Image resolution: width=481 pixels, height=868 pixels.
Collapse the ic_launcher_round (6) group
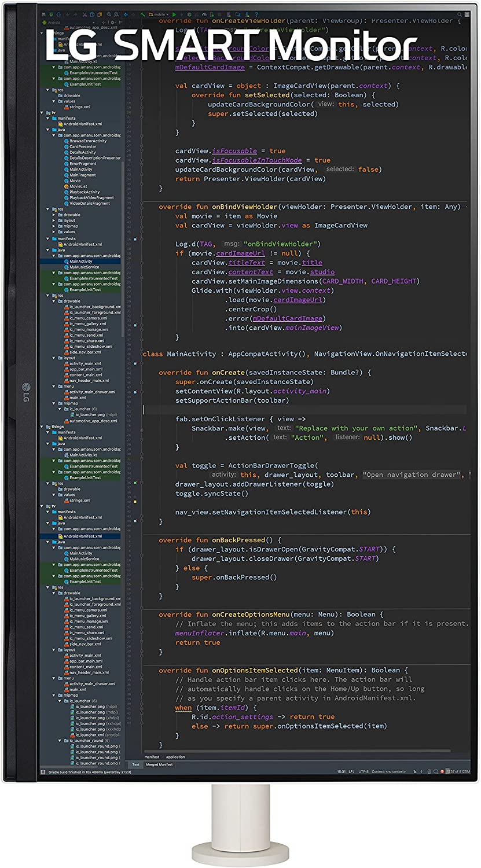tap(60, 741)
